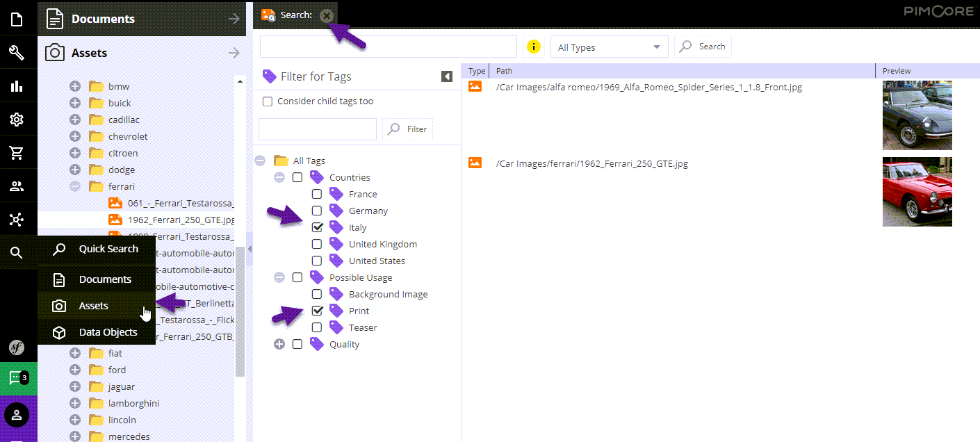Expand the Quality tag node
Screen dimensions: 980x442
(279, 344)
